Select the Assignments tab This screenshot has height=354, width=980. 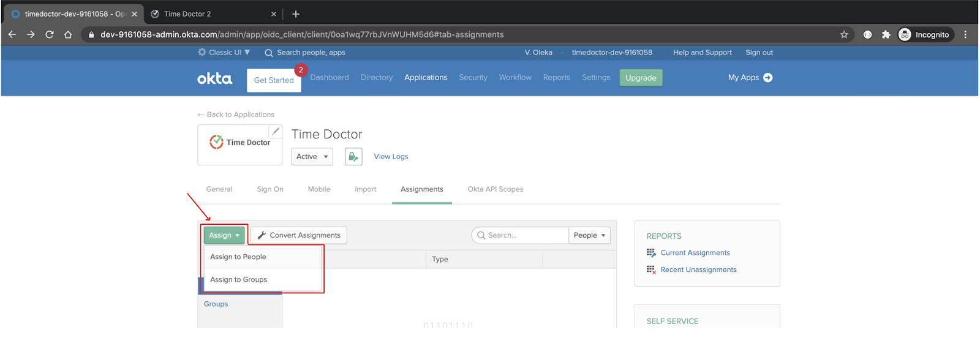[x=422, y=189]
